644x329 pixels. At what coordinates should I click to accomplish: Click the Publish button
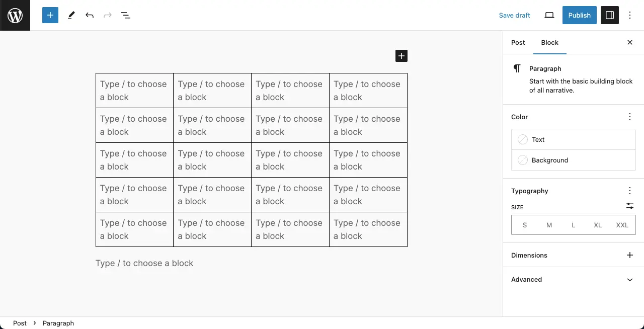(x=580, y=15)
